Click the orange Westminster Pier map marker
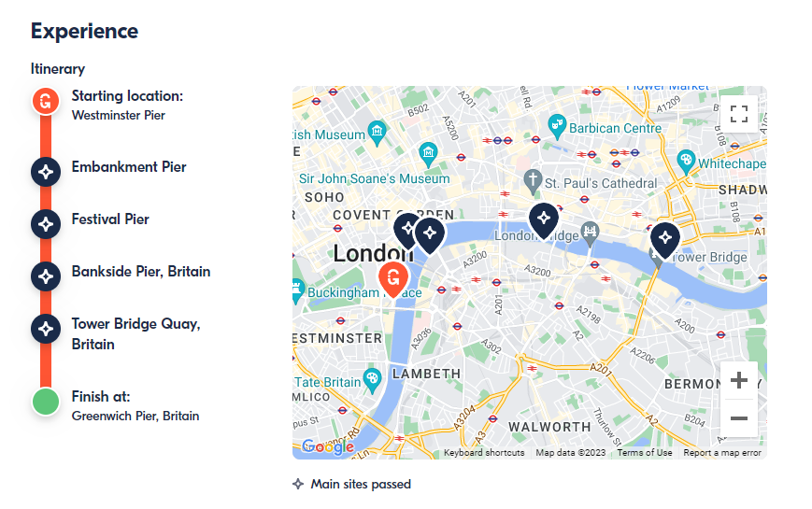This screenshot has height=509, width=812. [393, 278]
